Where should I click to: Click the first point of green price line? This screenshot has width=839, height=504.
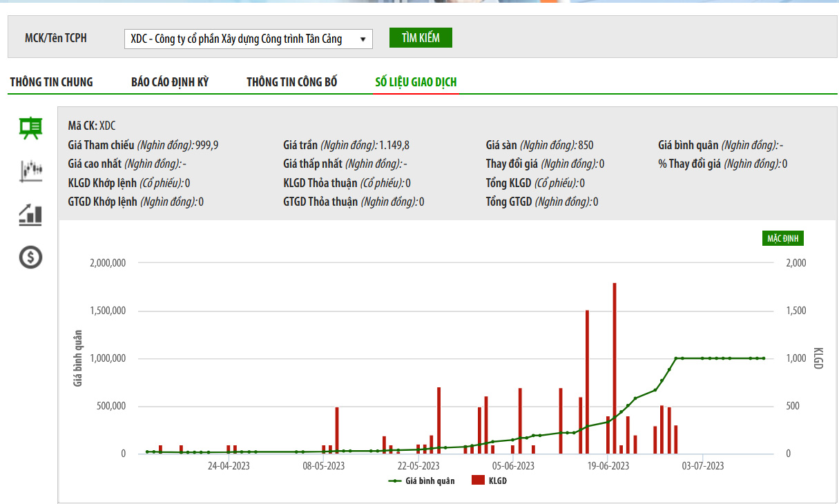[147, 452]
